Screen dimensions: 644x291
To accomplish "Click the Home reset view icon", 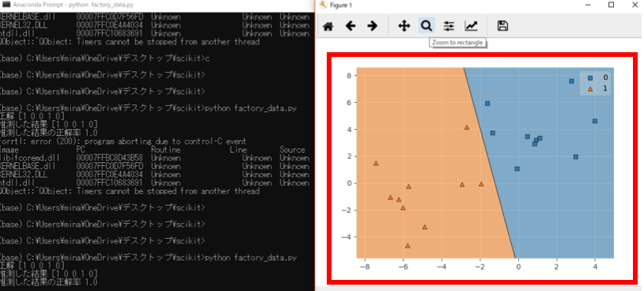I will [x=328, y=27].
